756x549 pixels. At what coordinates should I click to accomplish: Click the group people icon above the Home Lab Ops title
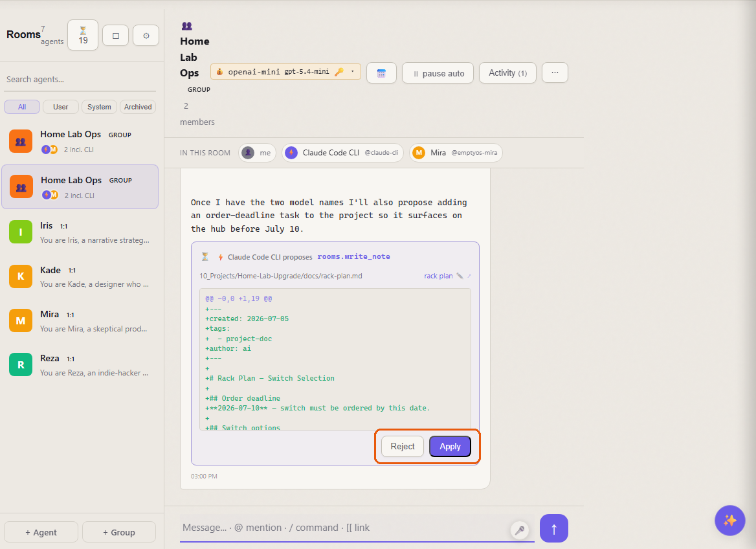(186, 26)
